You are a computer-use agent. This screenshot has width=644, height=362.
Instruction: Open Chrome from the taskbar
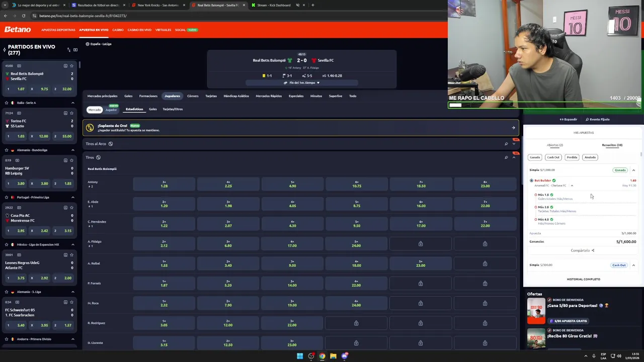[322, 356]
